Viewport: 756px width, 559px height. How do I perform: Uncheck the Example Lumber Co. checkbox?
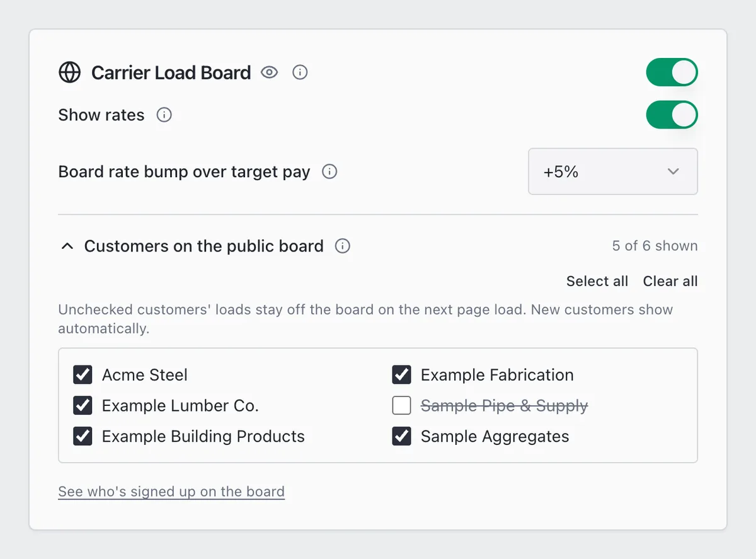coord(83,405)
